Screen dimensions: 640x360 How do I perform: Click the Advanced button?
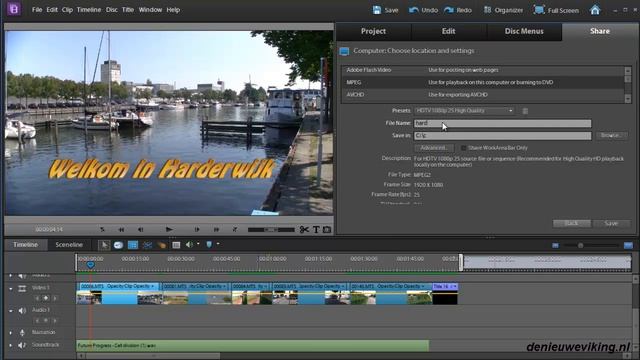tap(433, 148)
